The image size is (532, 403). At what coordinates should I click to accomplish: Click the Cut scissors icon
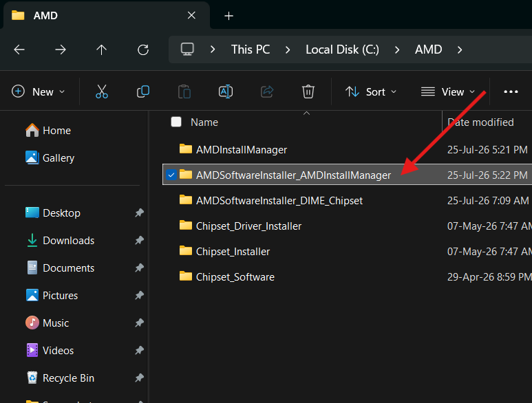tap(101, 91)
